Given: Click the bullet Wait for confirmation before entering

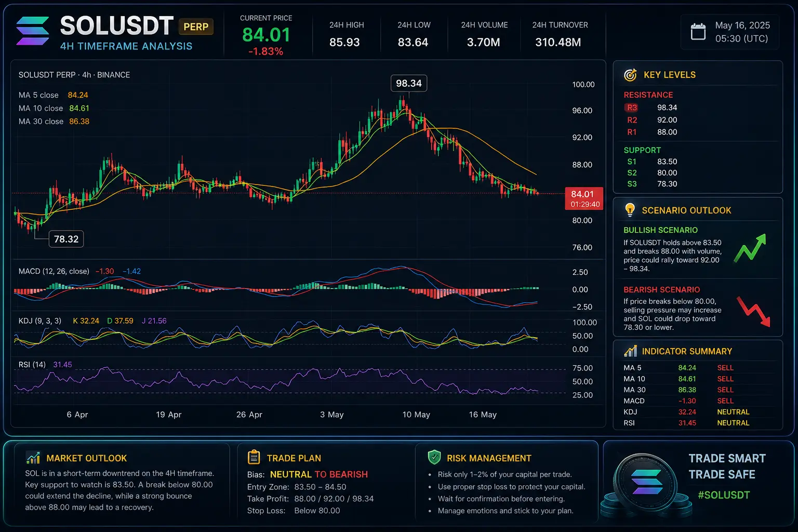Looking at the screenshot, I should coord(501,499).
